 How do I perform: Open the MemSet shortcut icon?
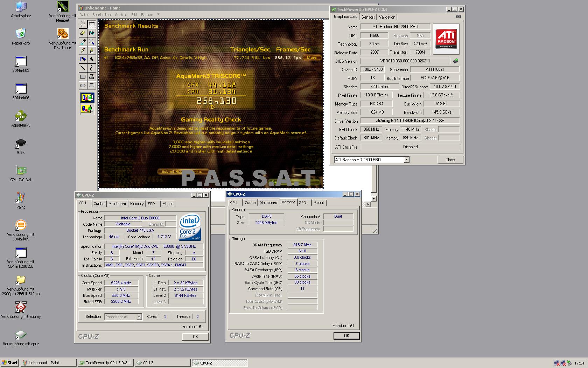click(63, 11)
